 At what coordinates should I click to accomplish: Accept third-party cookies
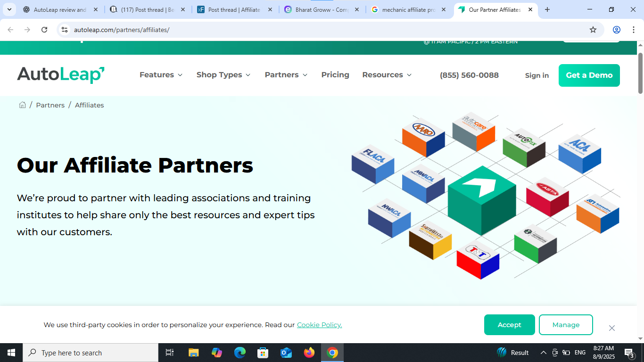point(510,325)
